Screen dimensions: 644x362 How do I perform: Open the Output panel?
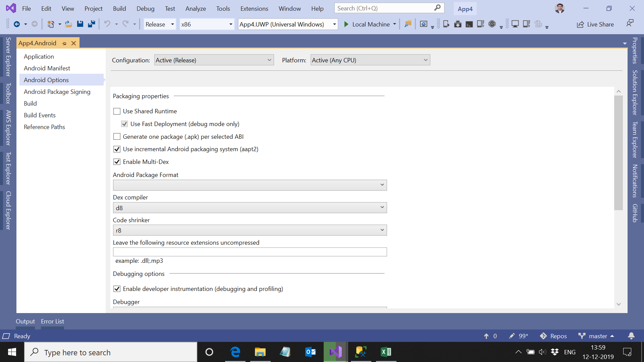coord(25,321)
